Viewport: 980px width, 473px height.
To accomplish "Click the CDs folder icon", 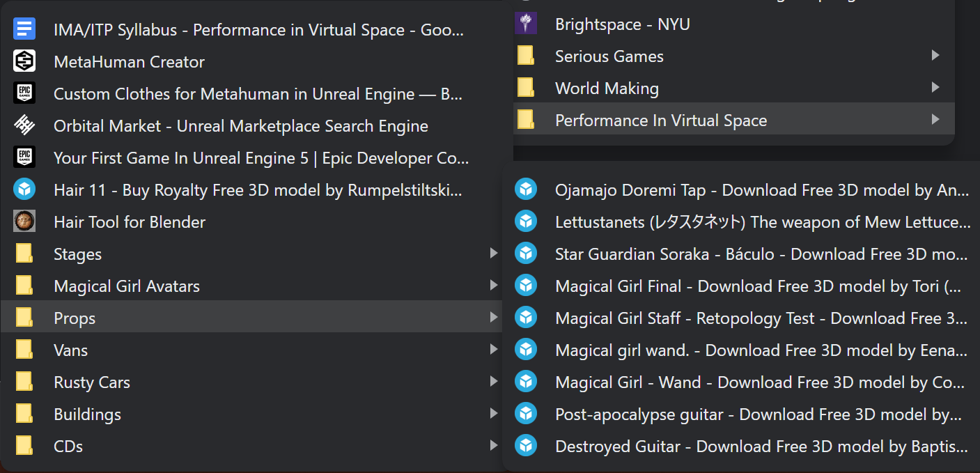I will (x=24, y=447).
